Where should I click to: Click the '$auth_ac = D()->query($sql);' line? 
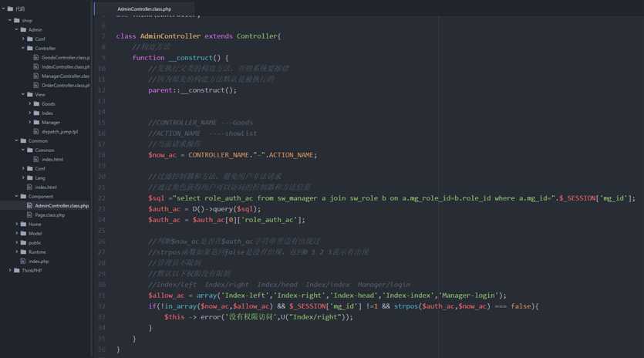pyautogui.click(x=204, y=209)
